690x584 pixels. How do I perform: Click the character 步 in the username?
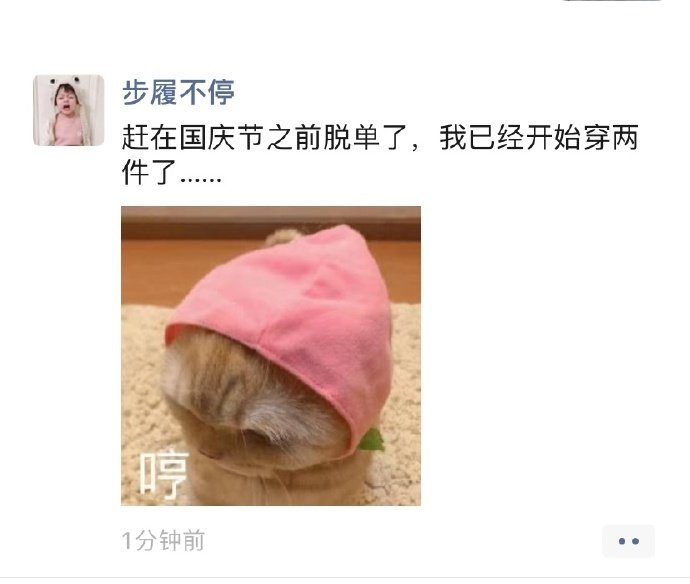(135, 92)
